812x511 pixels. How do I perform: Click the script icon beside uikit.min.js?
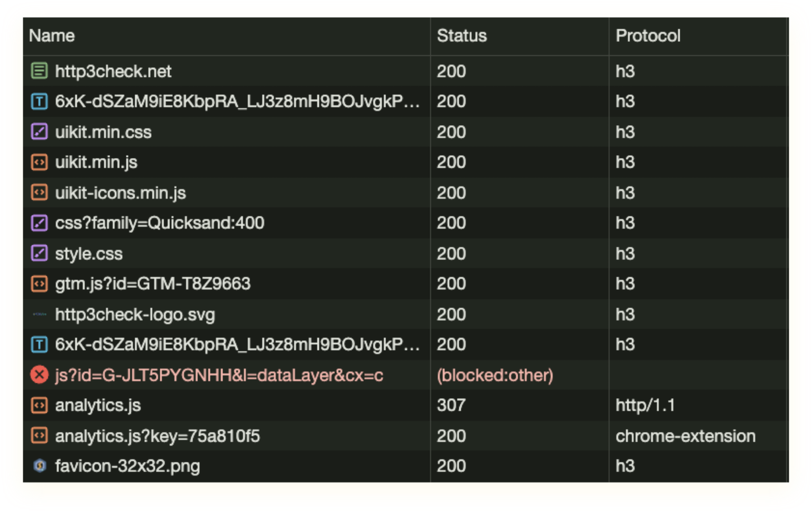[40, 162]
